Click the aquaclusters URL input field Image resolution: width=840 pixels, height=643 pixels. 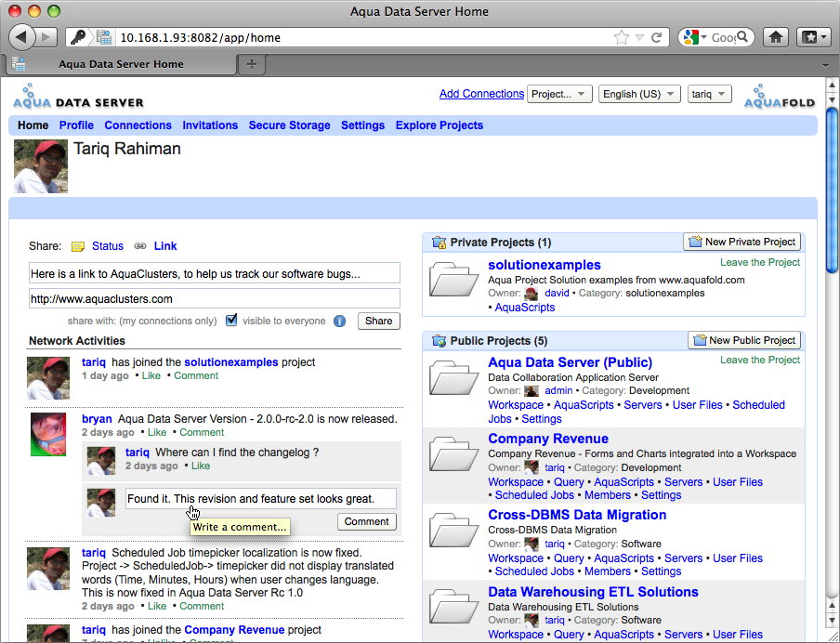[215, 298]
